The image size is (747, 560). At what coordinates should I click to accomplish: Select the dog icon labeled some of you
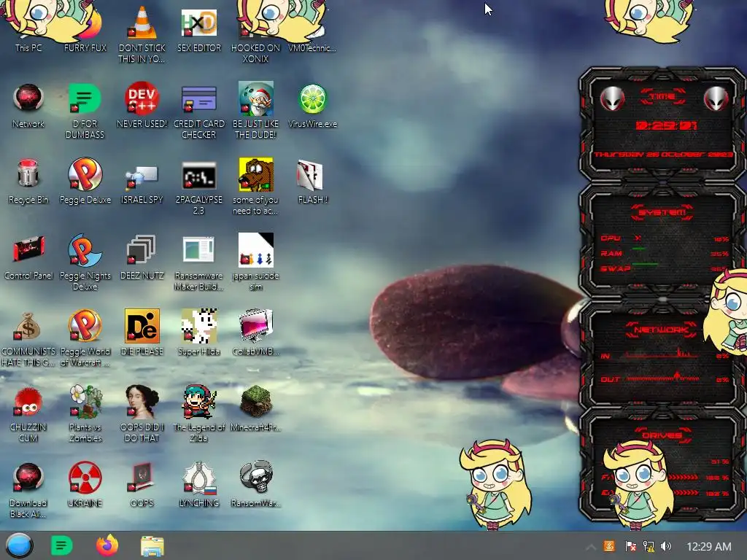click(255, 187)
